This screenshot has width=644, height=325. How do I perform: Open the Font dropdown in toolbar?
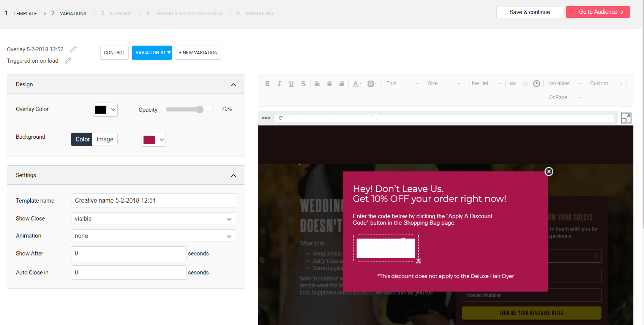click(402, 84)
